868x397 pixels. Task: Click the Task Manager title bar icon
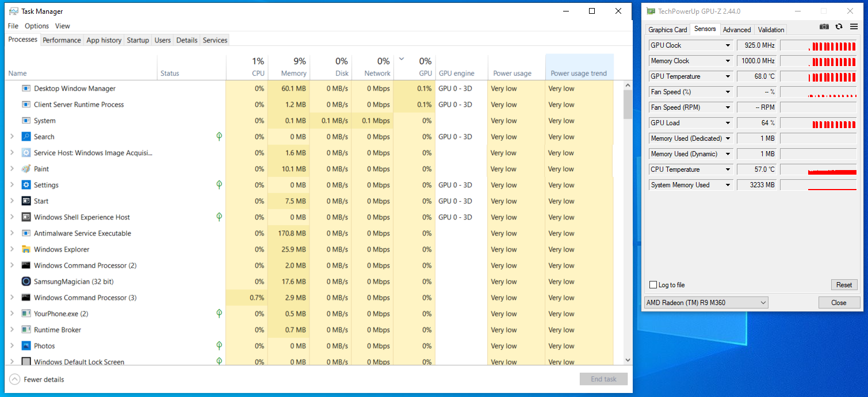(x=14, y=11)
